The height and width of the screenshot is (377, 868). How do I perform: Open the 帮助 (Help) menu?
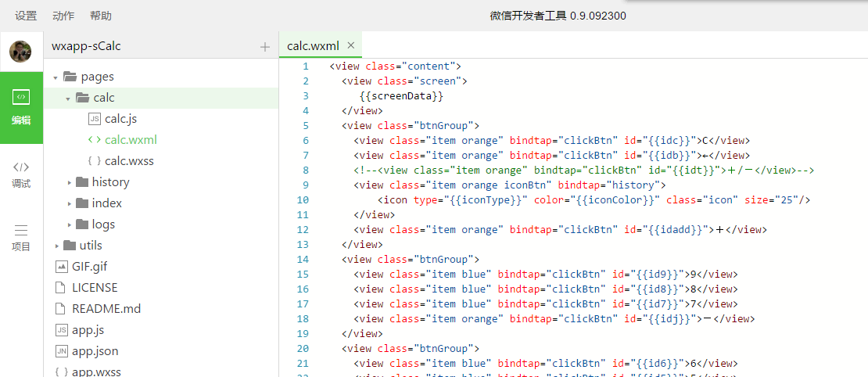click(101, 16)
